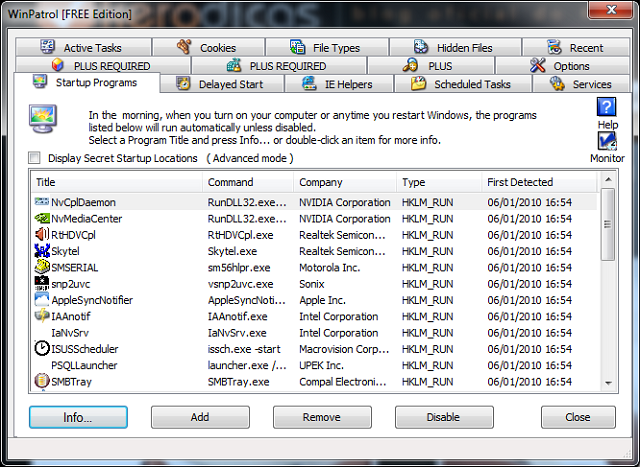Click the Macrovision Corp... company cell
Viewport: 640px width, 467px height.
point(344,349)
